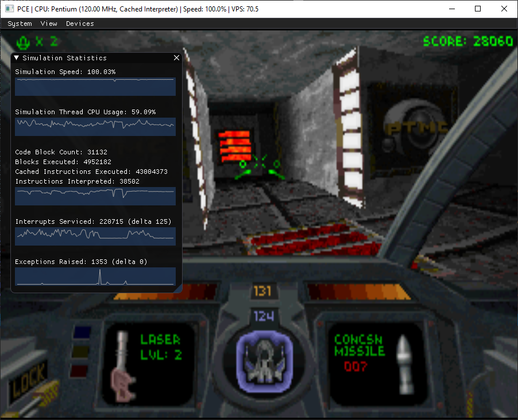Image resolution: width=518 pixels, height=420 pixels.
Task: Maximize the PCE window
Action: click(x=478, y=9)
